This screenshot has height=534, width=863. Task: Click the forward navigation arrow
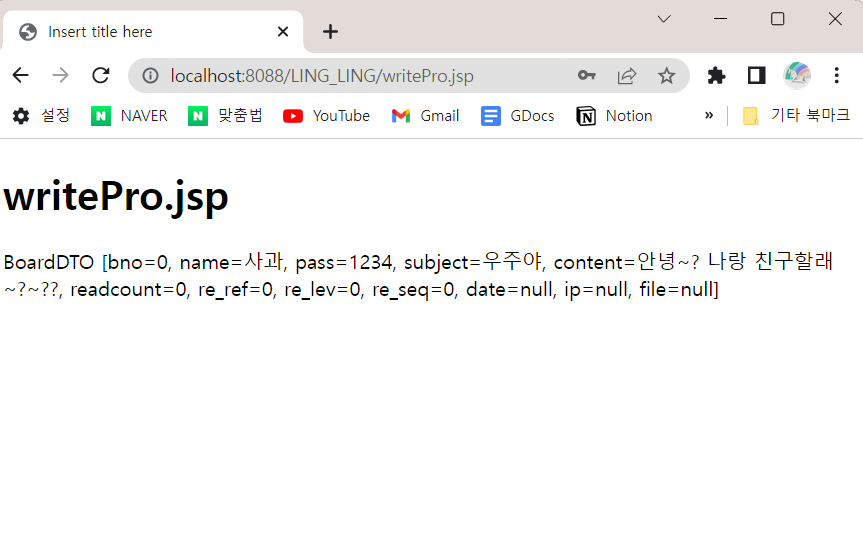pyautogui.click(x=60, y=75)
